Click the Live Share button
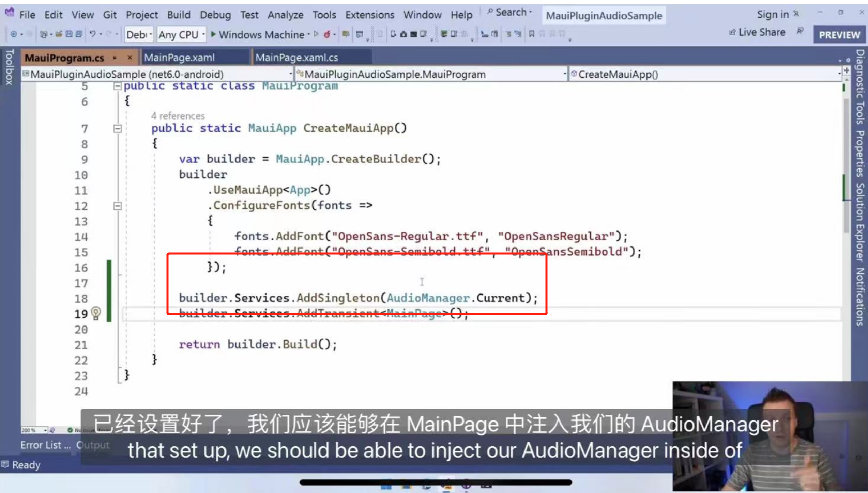This screenshot has width=868, height=493. pyautogui.click(x=757, y=32)
